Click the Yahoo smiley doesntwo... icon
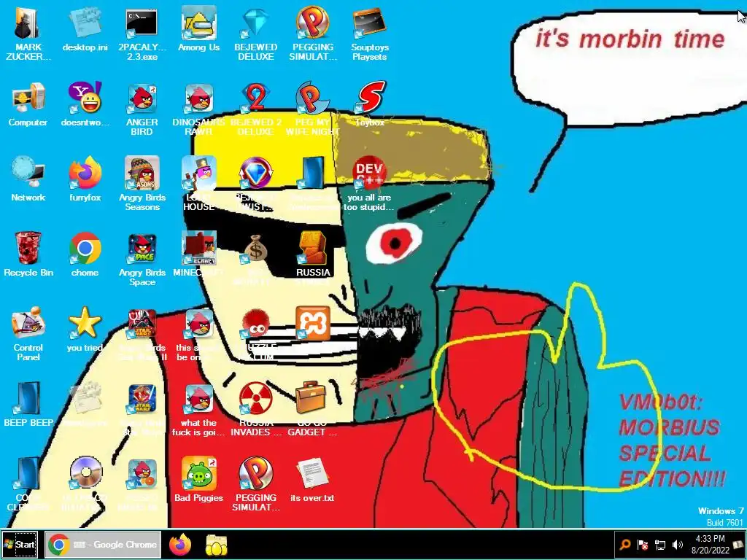 click(x=85, y=98)
